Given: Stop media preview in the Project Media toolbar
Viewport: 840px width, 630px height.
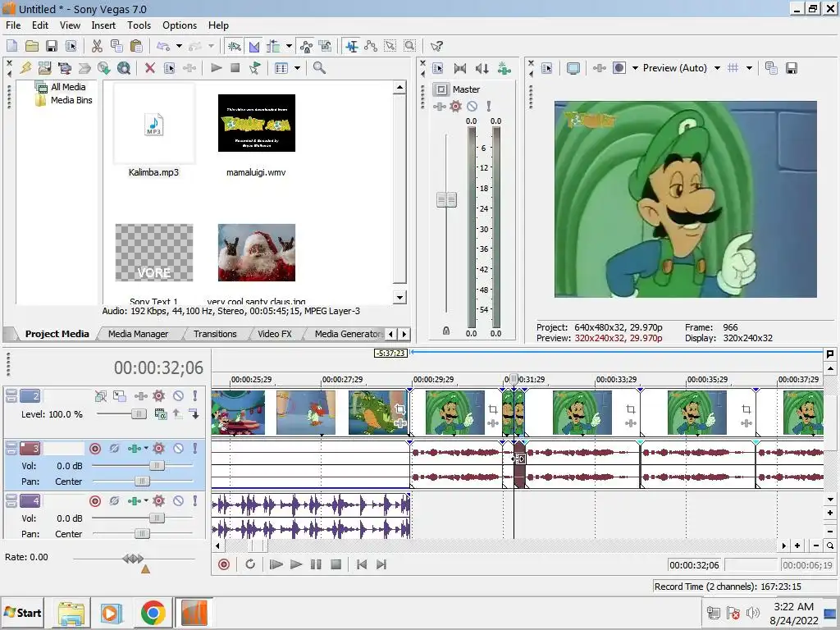Looking at the screenshot, I should 235,68.
